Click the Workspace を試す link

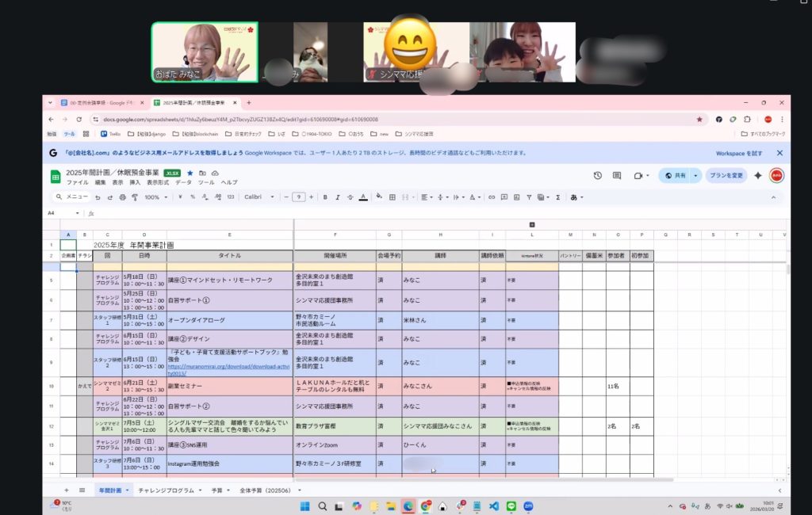[x=739, y=153]
